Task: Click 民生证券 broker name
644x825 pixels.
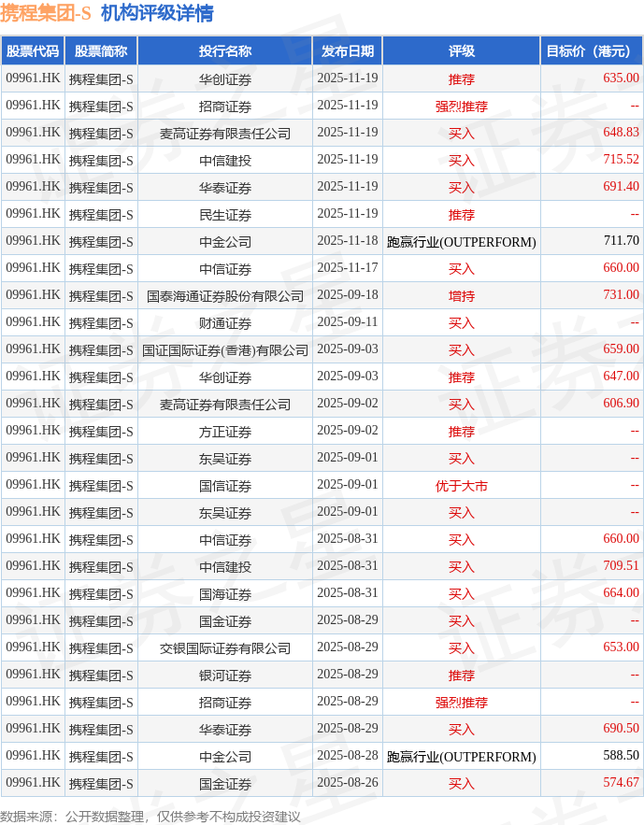Action: pos(225,215)
